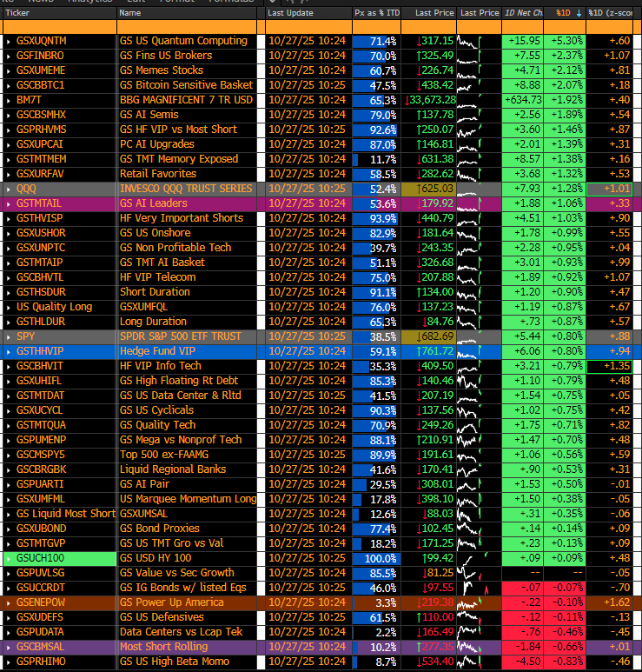Expand the GSXUQNTM row arrow
Screen dimensions: 642x672
(x=9, y=41)
